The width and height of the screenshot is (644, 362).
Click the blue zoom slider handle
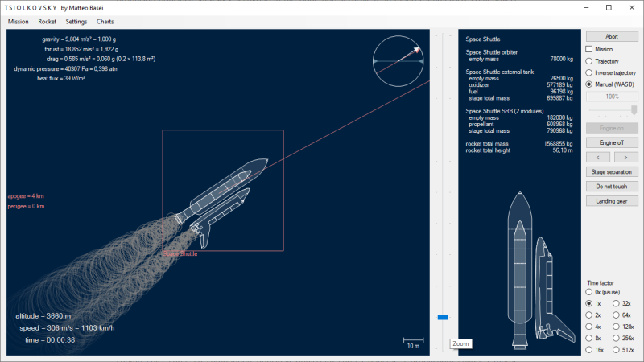pos(443,317)
